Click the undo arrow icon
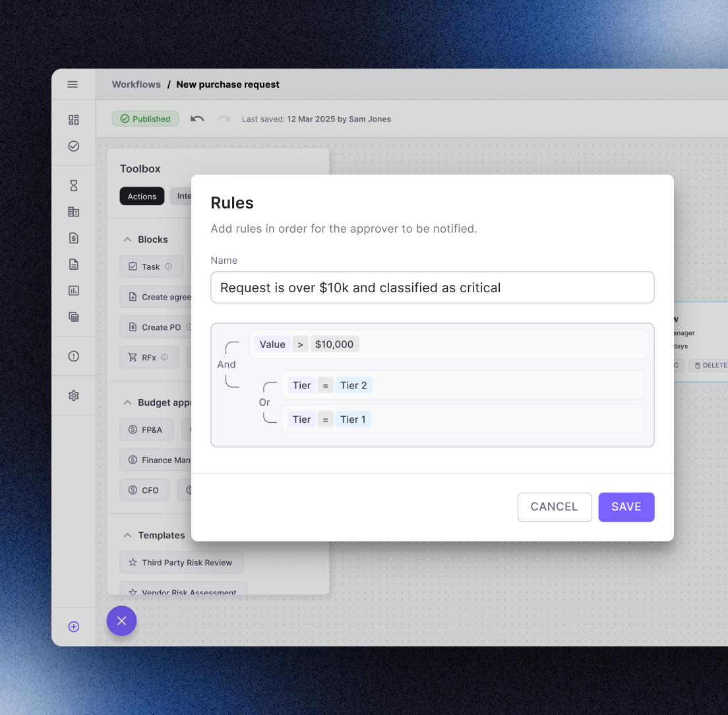The height and width of the screenshot is (715, 728). pos(197,119)
